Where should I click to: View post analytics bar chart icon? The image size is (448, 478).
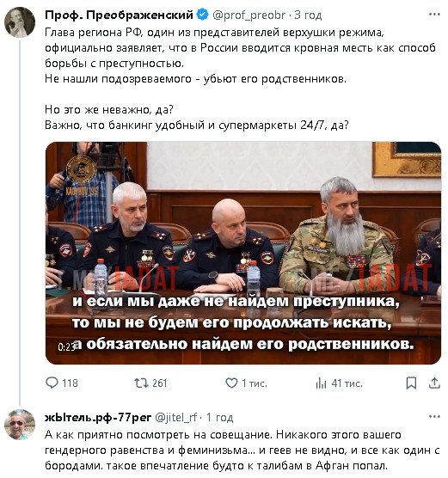coord(321,383)
